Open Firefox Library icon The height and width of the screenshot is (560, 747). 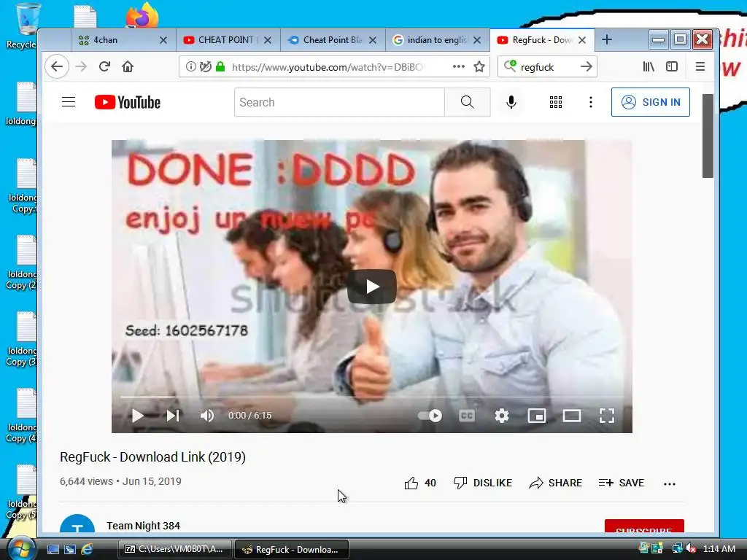tap(649, 66)
